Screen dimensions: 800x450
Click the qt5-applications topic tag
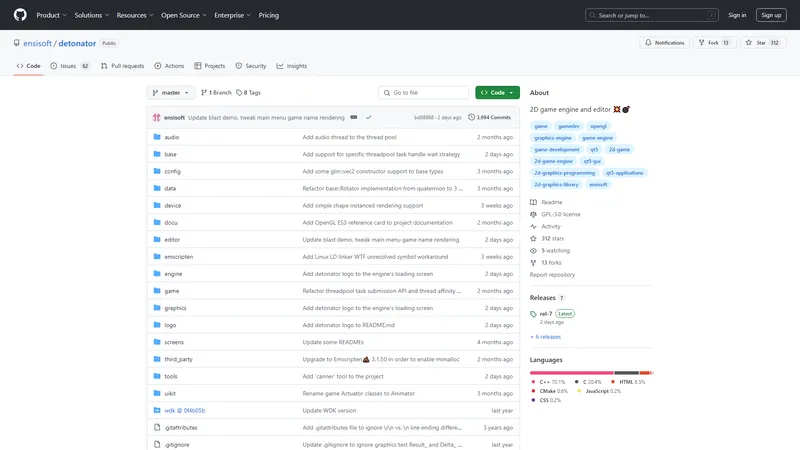(624, 173)
